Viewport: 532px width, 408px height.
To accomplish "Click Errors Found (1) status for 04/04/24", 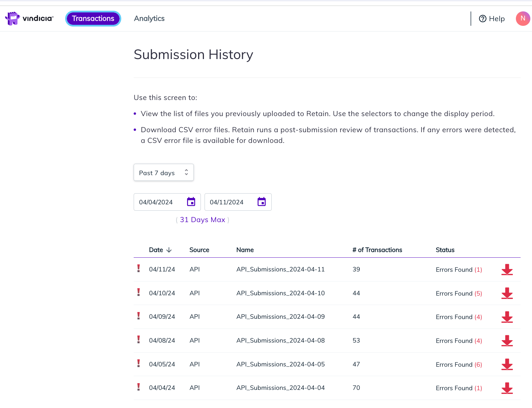I will (459, 388).
